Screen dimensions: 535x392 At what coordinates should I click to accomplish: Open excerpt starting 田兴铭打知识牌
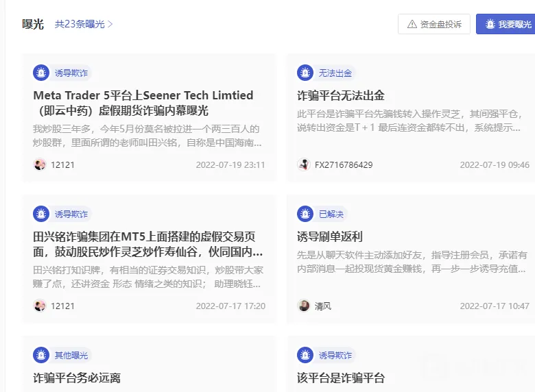click(148, 277)
